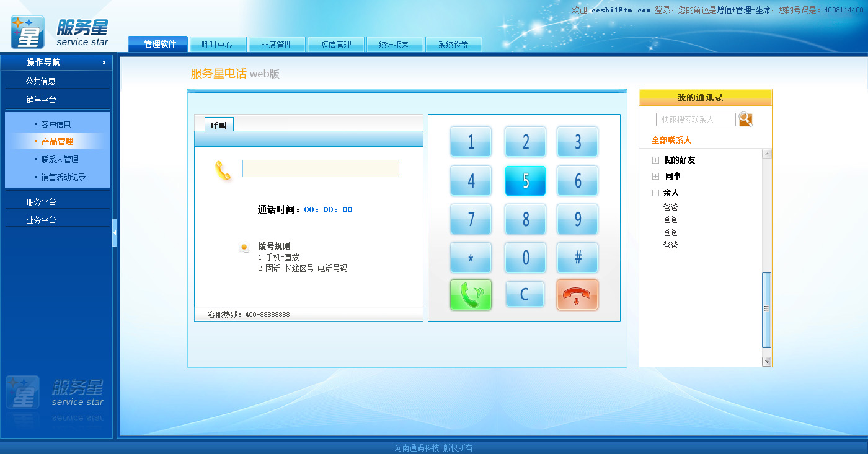Hide the left sidebar with splitter arrow
Image resolution: width=868 pixels, height=454 pixels.
tap(115, 232)
